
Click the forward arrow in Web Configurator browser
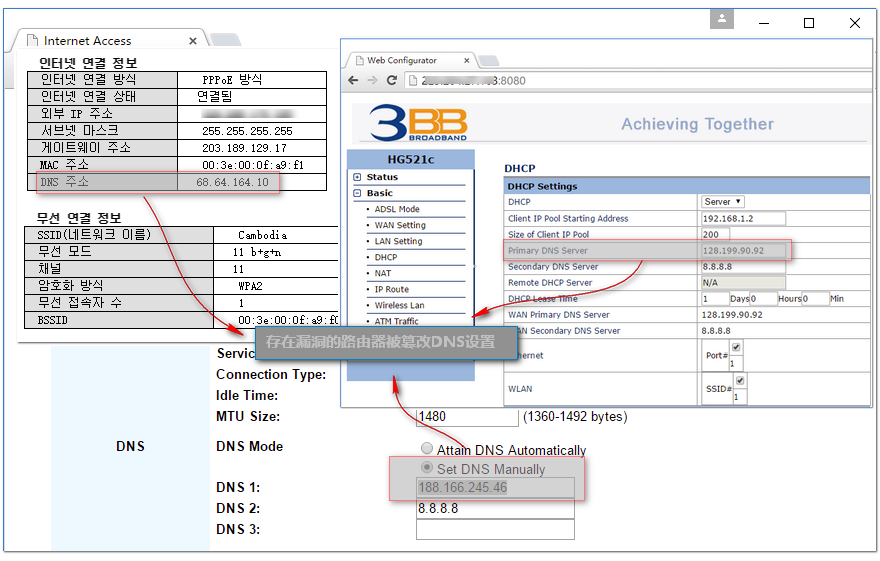point(372,80)
